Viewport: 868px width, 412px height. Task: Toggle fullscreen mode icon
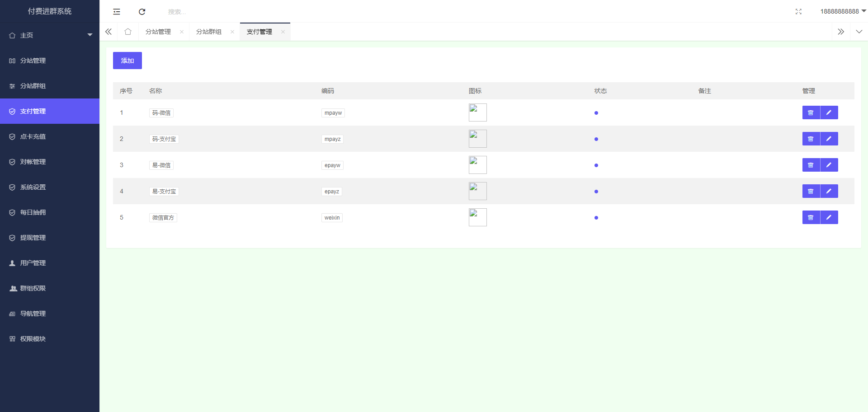pyautogui.click(x=798, y=12)
